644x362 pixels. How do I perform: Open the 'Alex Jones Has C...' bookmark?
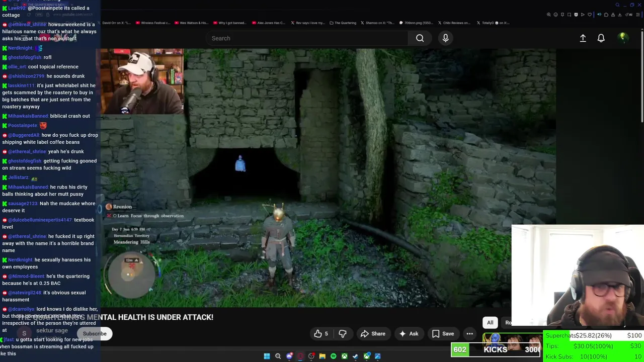tap(268, 23)
